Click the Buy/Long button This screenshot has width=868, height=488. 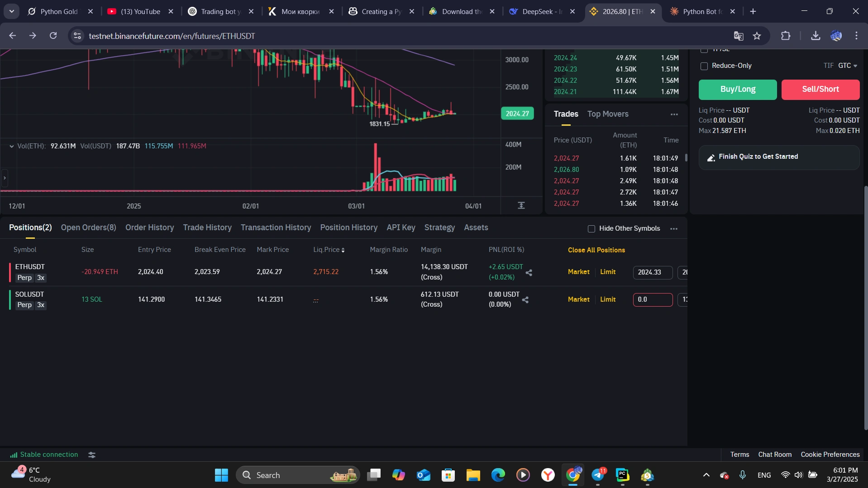point(738,90)
